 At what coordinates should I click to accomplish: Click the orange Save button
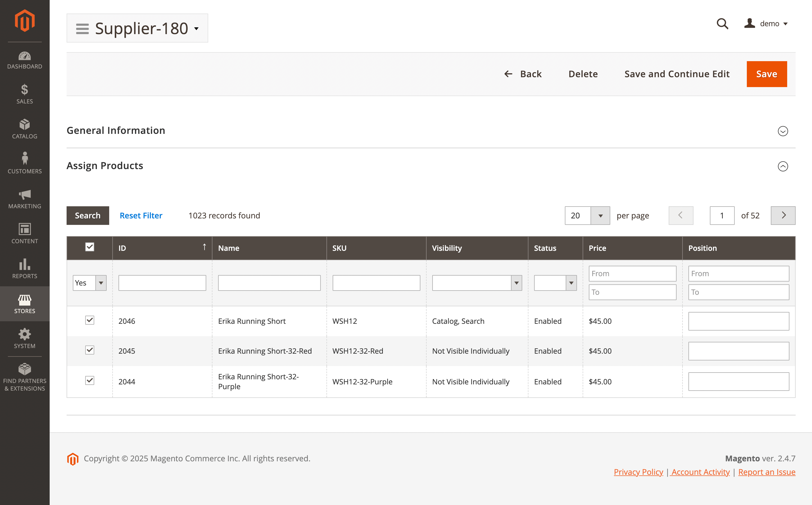[x=767, y=74]
